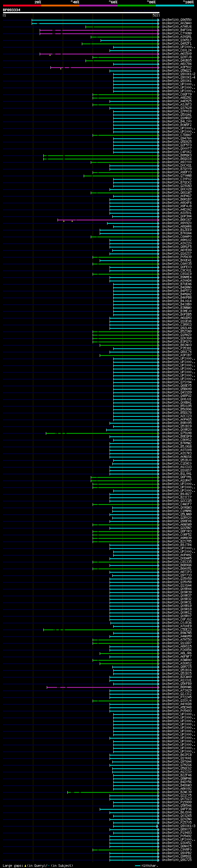Select hit label UniRef100_B6QUI6

(176, 159)
